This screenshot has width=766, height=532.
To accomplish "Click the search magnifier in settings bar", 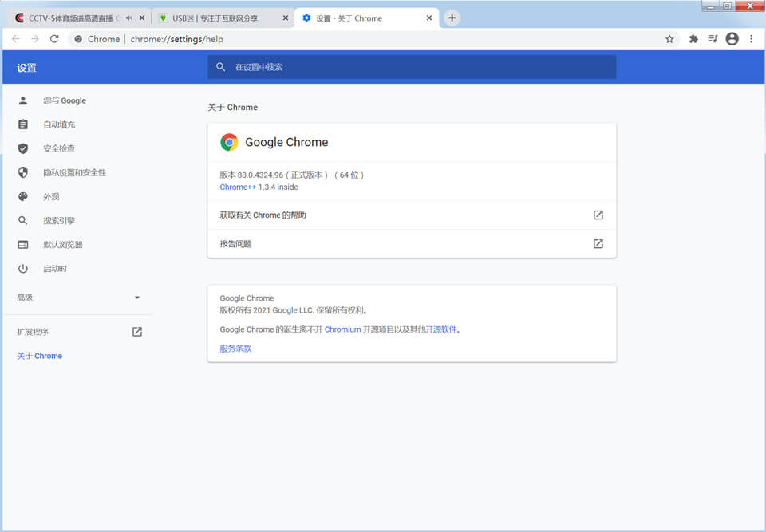I will click(x=221, y=67).
